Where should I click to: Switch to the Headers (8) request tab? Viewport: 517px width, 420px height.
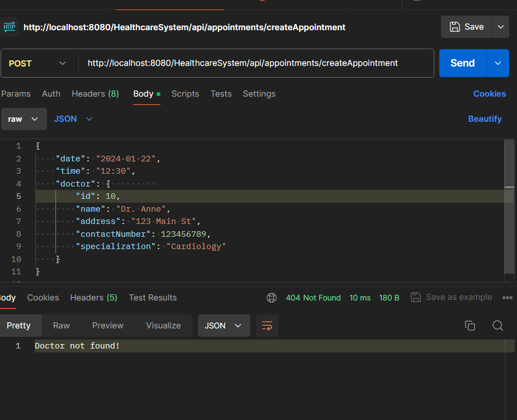(95, 94)
